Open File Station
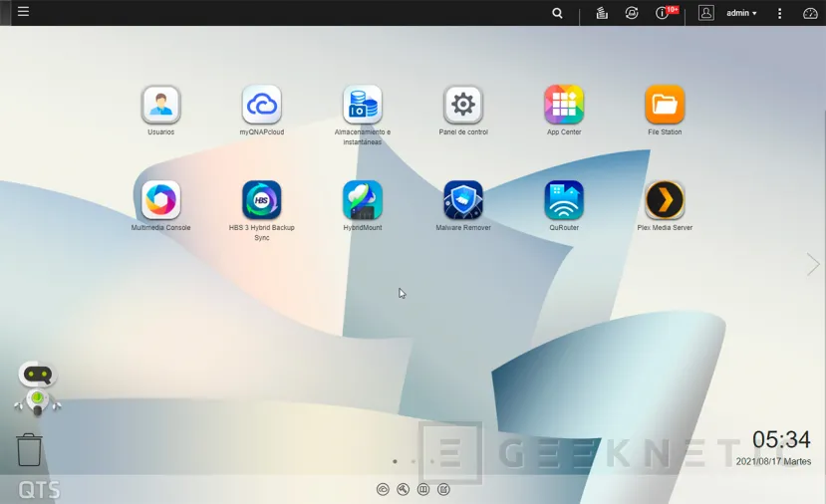This screenshot has width=826, height=504. [x=665, y=105]
